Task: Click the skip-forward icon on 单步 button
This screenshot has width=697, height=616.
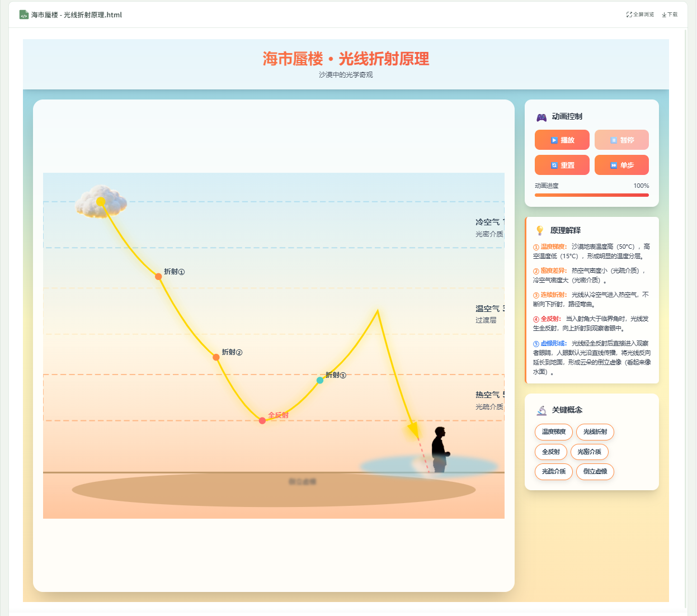Action: [613, 165]
